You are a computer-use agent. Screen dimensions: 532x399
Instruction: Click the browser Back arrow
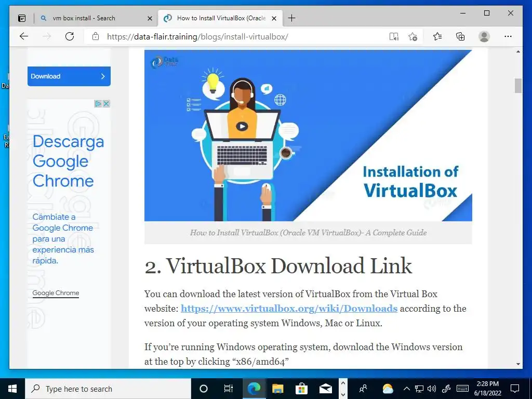[24, 36]
